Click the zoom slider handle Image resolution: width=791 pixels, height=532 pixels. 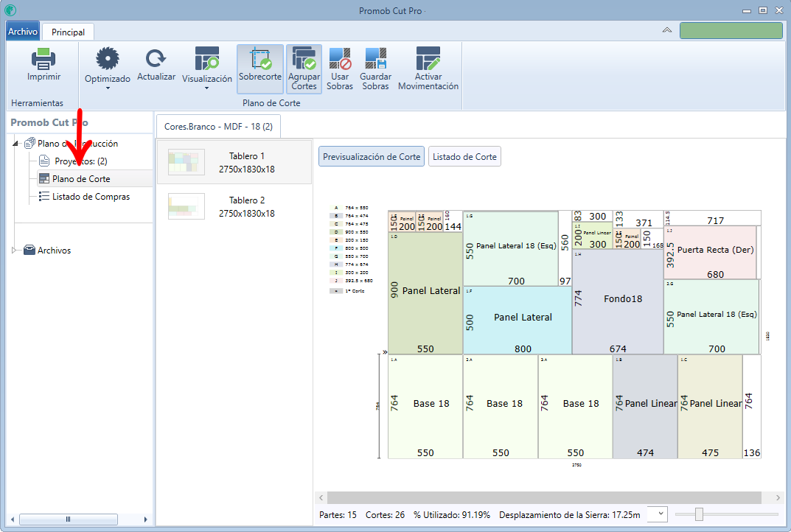click(699, 514)
